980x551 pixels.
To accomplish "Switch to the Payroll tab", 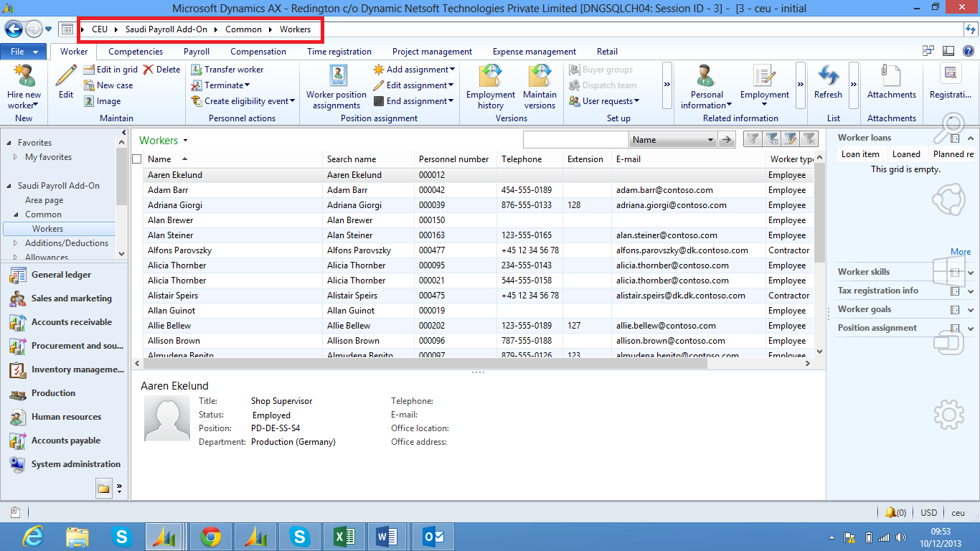I will (197, 52).
